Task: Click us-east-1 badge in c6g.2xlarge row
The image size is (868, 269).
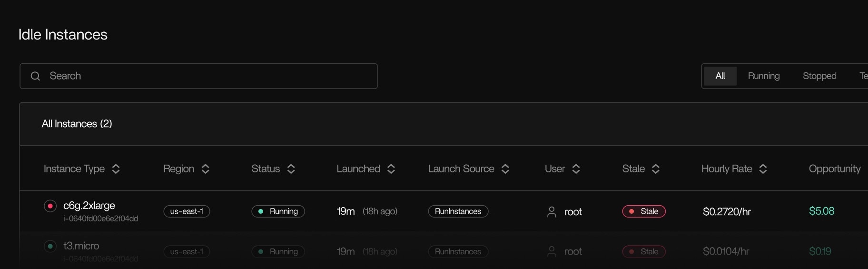Action: tap(187, 211)
